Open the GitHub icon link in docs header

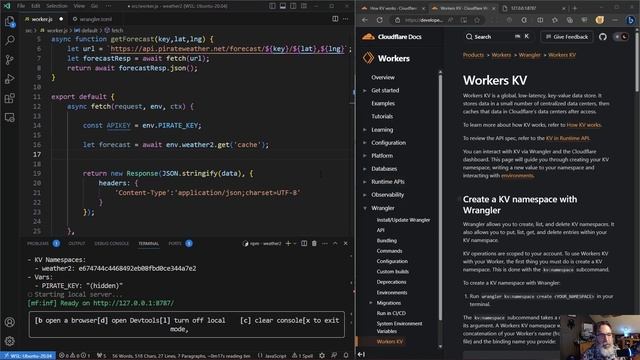(x=603, y=37)
